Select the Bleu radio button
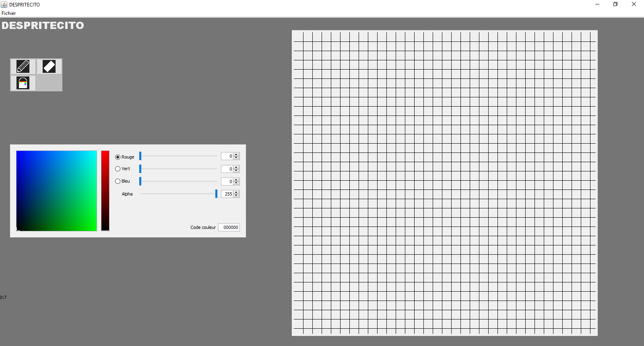Viewport: 644px width, 346px height. (118, 181)
